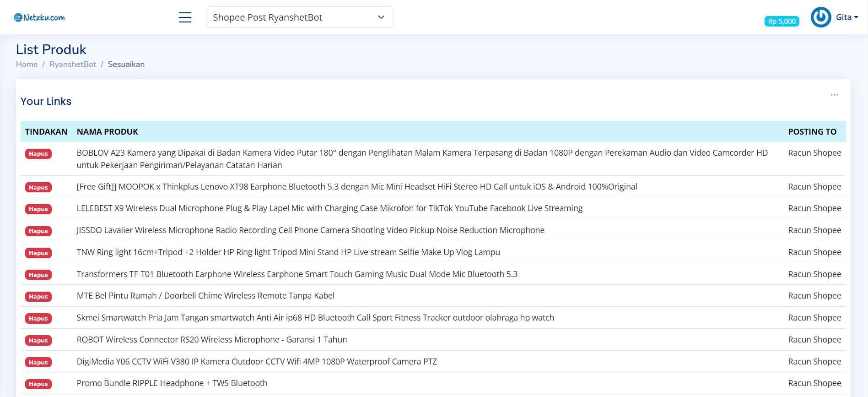Open the hamburger sidebar menu
868x397 pixels.
click(185, 17)
